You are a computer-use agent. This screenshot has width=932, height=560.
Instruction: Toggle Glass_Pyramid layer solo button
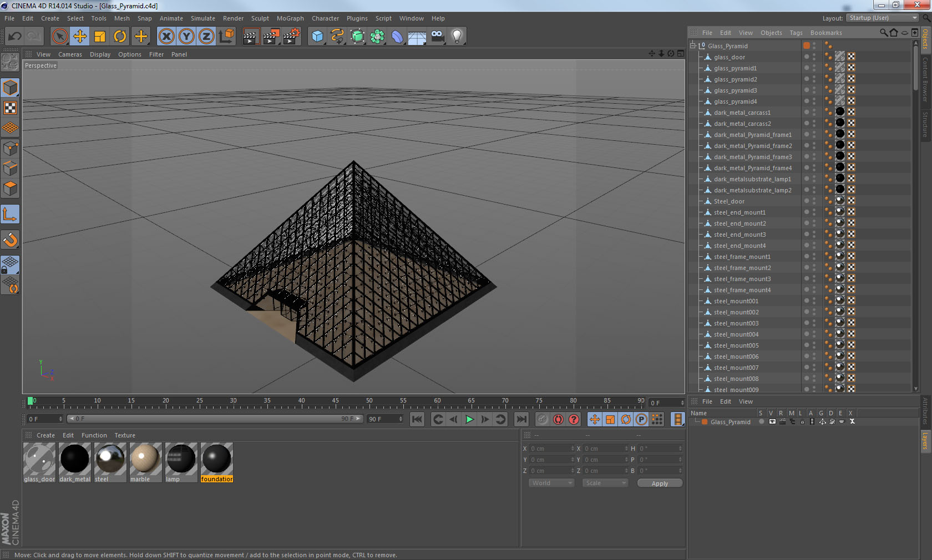(761, 421)
